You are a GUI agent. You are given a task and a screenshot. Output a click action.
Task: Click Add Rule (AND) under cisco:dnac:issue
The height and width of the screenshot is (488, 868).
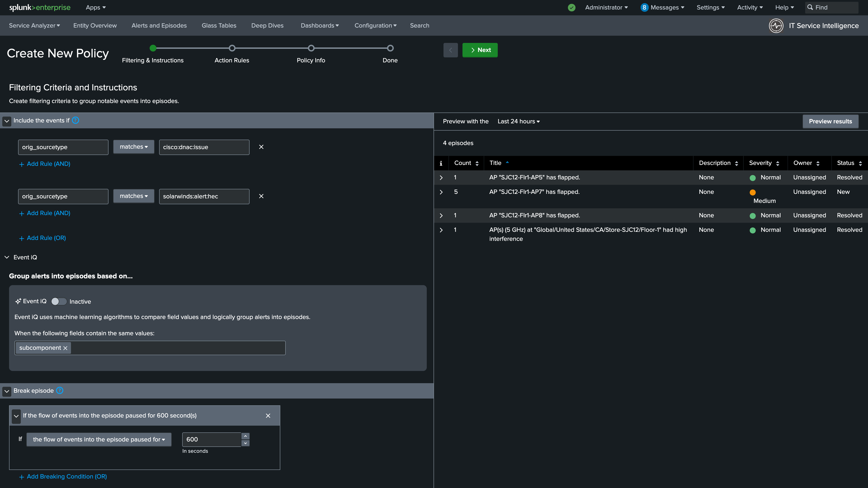coord(45,164)
